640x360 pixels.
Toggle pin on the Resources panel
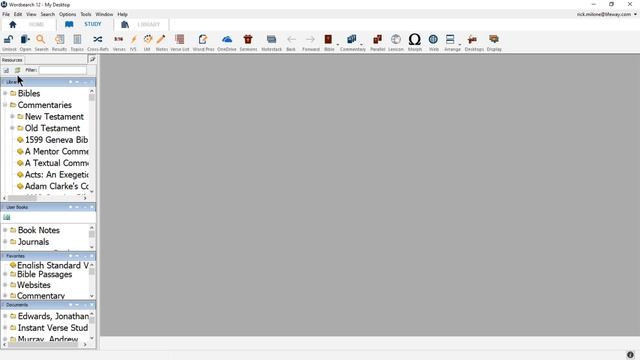tap(93, 60)
